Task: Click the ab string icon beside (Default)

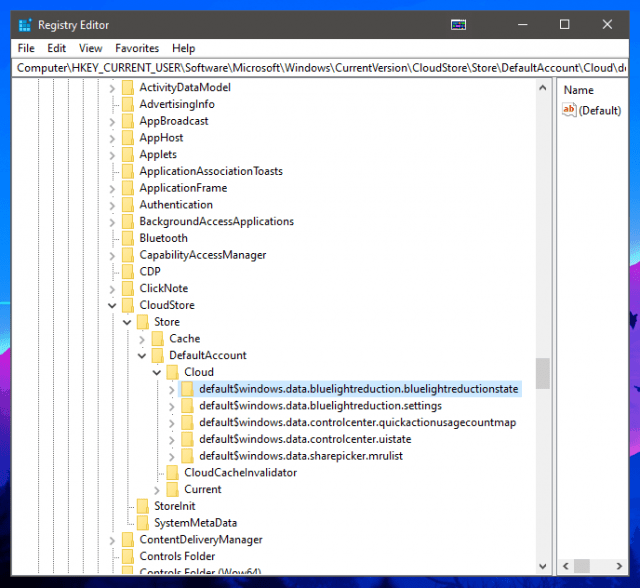Action: (x=569, y=110)
